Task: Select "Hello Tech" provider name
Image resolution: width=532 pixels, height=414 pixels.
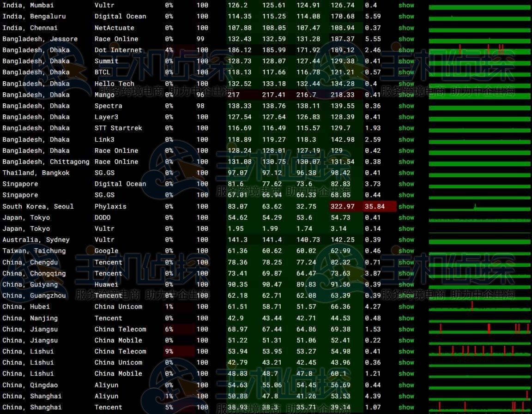Action: [x=115, y=84]
